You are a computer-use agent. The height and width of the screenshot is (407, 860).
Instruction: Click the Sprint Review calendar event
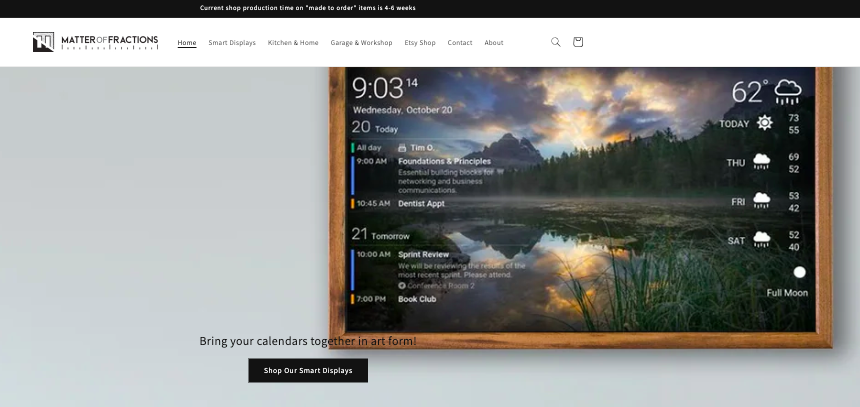pos(424,254)
